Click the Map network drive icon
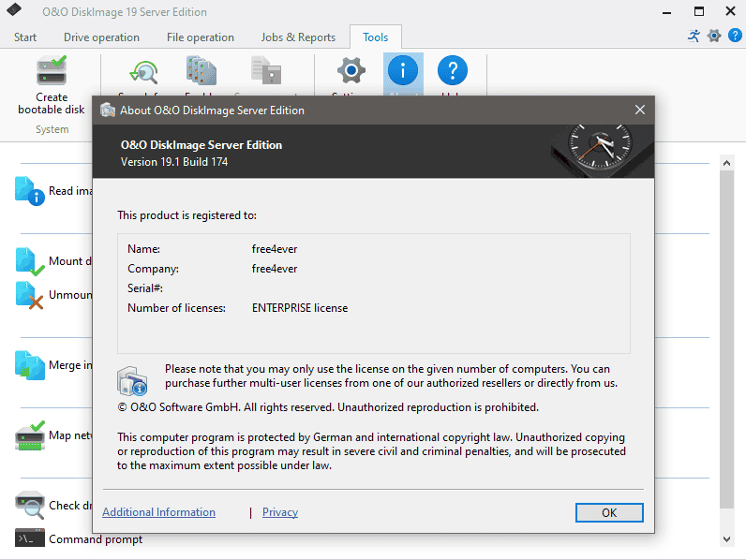 (x=29, y=435)
